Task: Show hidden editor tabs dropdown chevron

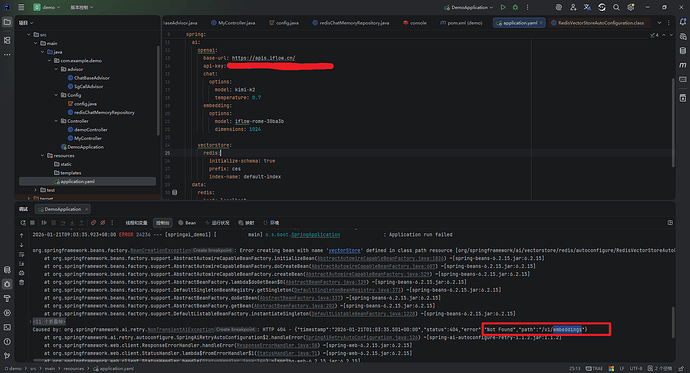Action: coord(659,23)
